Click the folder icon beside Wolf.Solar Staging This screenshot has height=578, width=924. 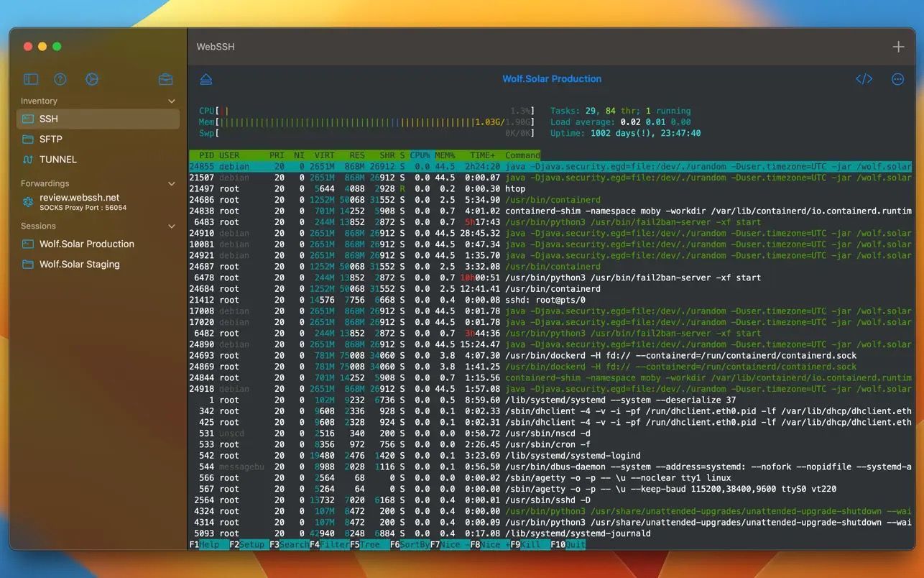[28, 264]
